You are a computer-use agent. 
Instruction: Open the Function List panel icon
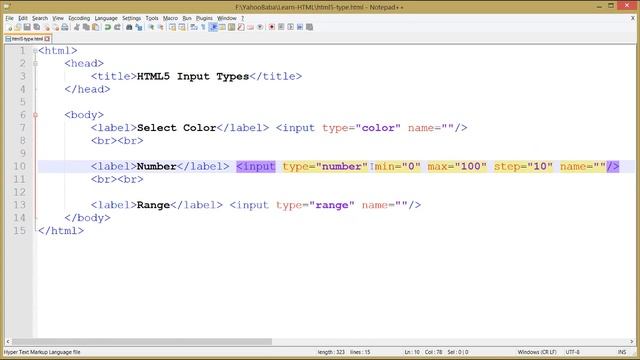point(241,27)
